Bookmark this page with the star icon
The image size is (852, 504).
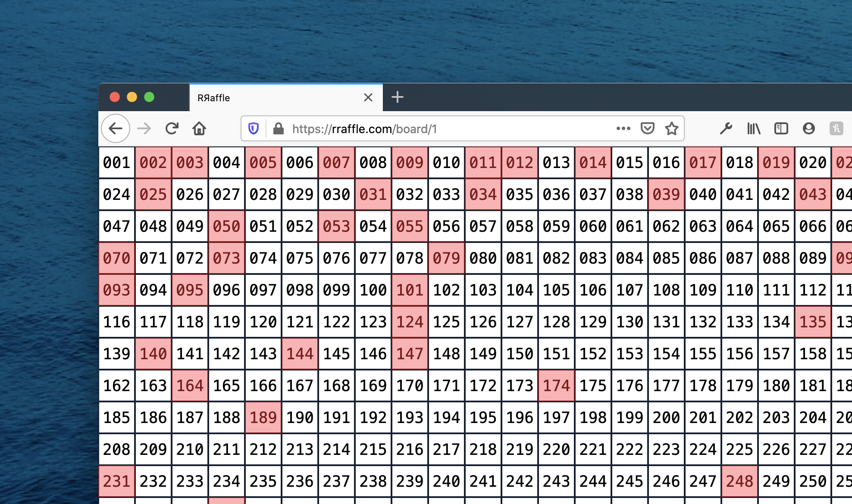(x=672, y=128)
